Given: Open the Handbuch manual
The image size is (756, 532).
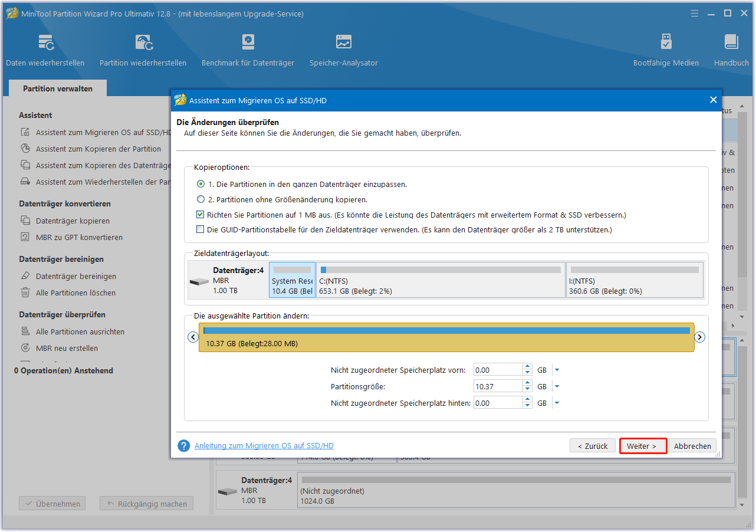Looking at the screenshot, I should point(731,50).
